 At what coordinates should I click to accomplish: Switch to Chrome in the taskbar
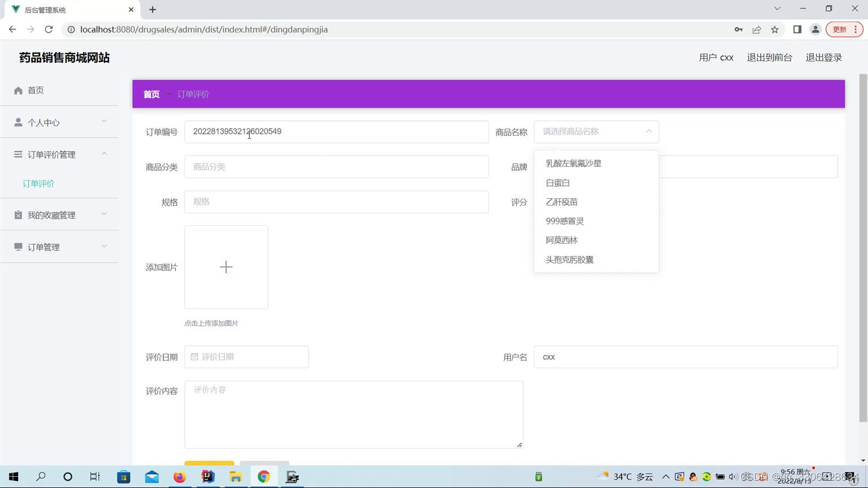(x=264, y=477)
